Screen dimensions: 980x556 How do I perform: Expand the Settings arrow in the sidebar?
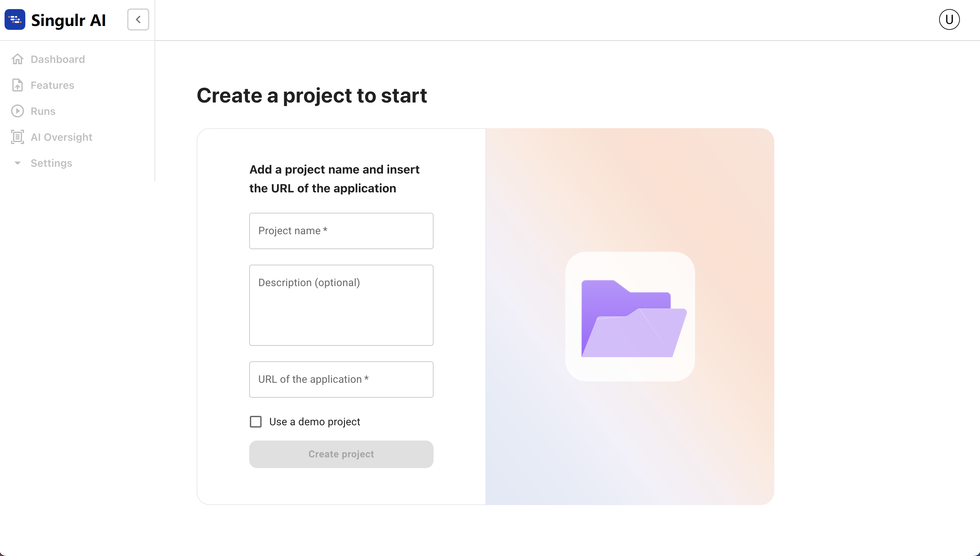click(x=18, y=163)
